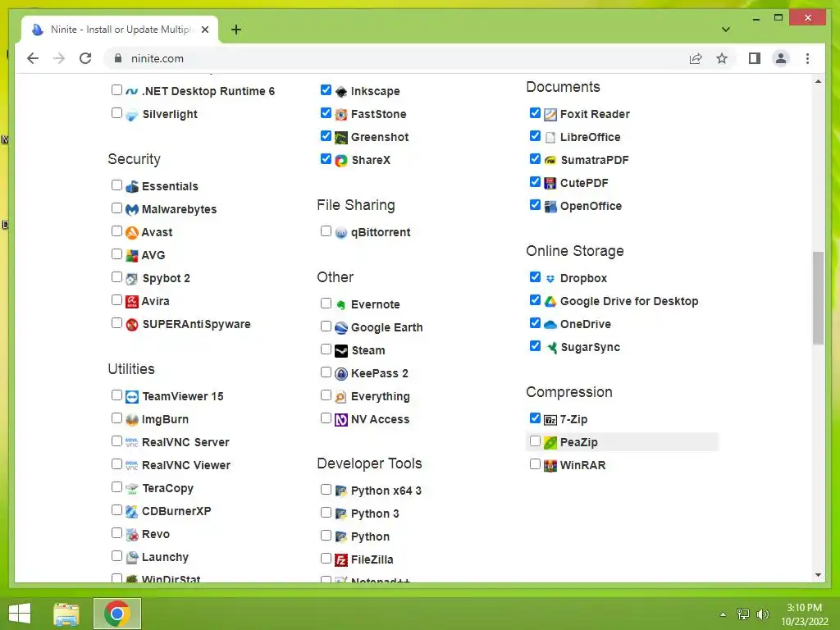Open the Chrome profile button
Image resolution: width=840 pixels, height=630 pixels.
click(781, 58)
